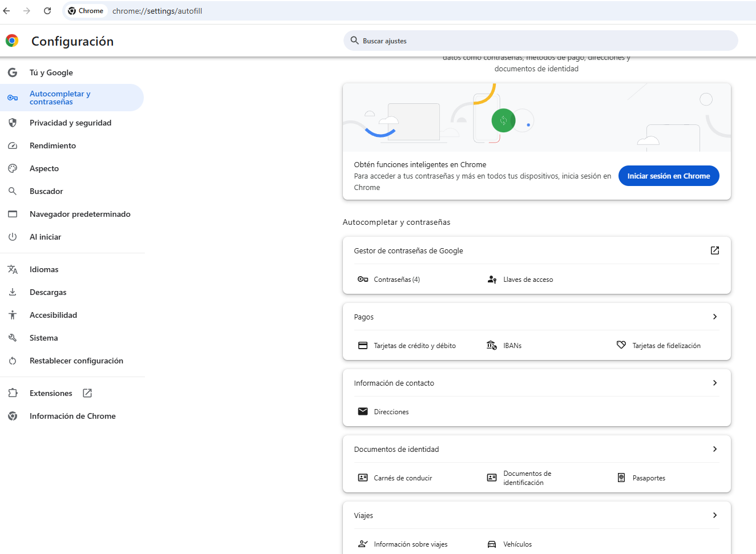Image resolution: width=756 pixels, height=554 pixels.
Task: Expand the Viajes section chevron
Action: [715, 515]
